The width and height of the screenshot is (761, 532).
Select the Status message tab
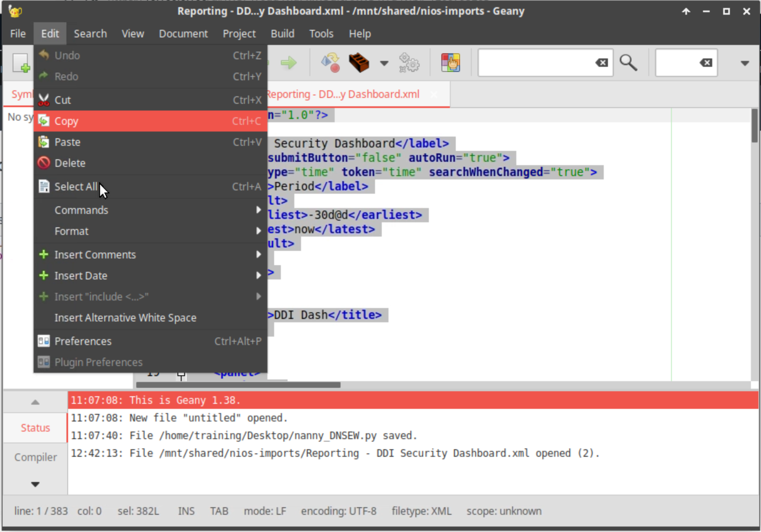coord(35,428)
